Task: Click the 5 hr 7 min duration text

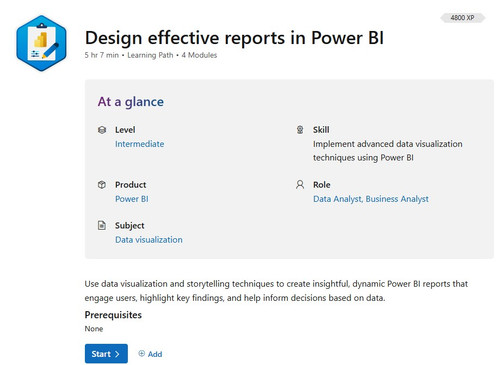Action: pos(102,55)
